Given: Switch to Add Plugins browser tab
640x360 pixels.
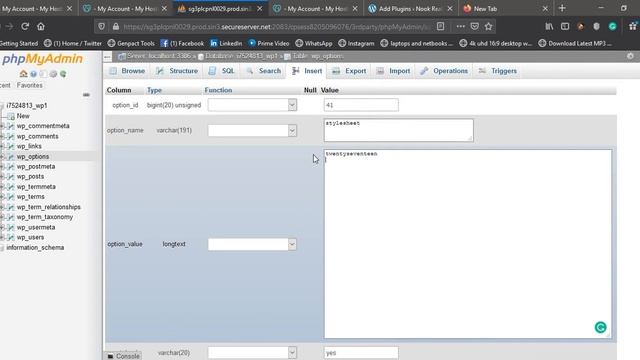Looking at the screenshot, I should (x=410, y=8).
